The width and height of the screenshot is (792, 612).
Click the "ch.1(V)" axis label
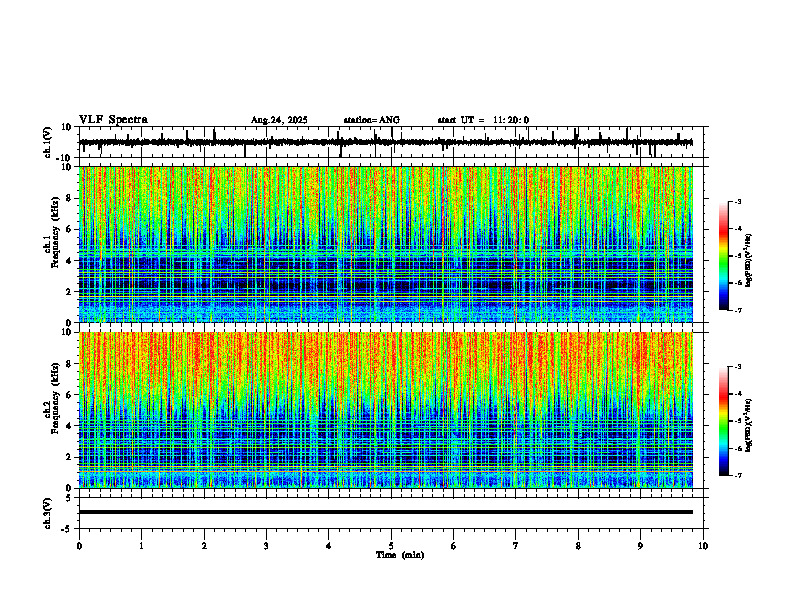(x=48, y=142)
